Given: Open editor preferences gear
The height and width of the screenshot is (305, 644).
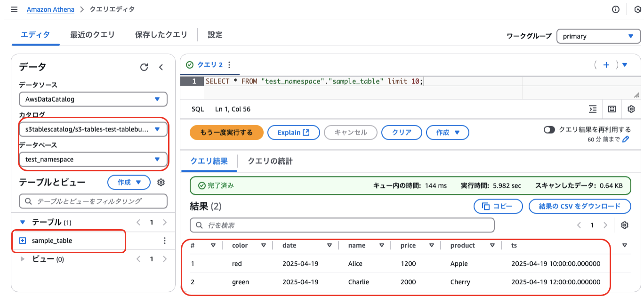Looking at the screenshot, I should point(631,109).
